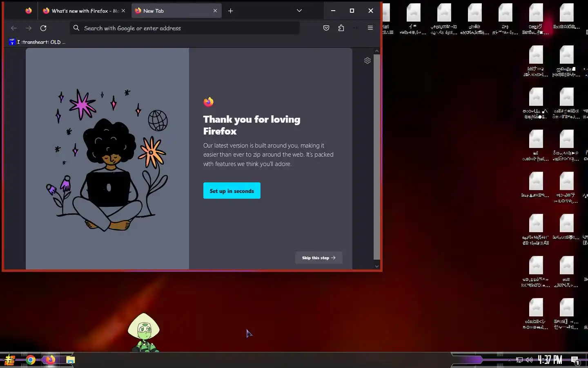Open the notification center icon
Screen dimensions: 588x368
575,361
